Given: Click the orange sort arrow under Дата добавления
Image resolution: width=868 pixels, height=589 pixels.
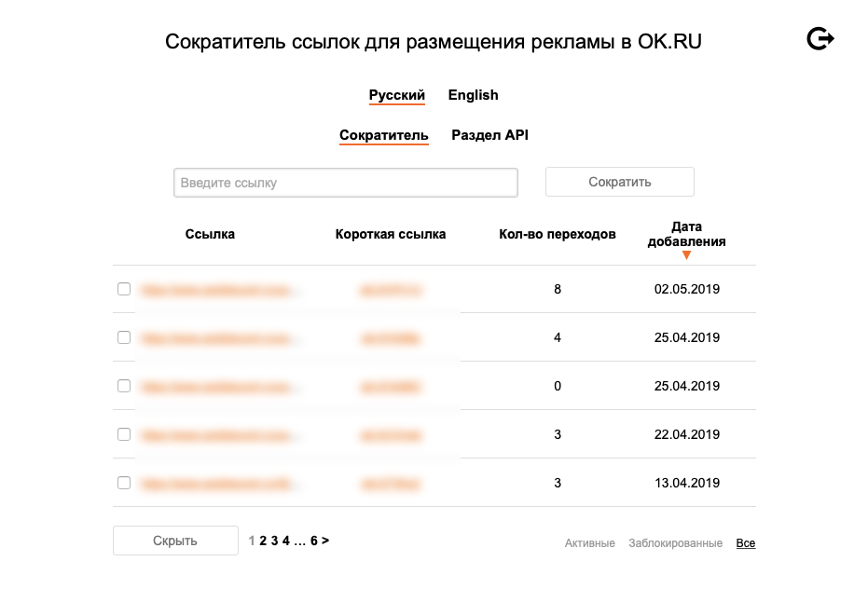Looking at the screenshot, I should (x=686, y=255).
